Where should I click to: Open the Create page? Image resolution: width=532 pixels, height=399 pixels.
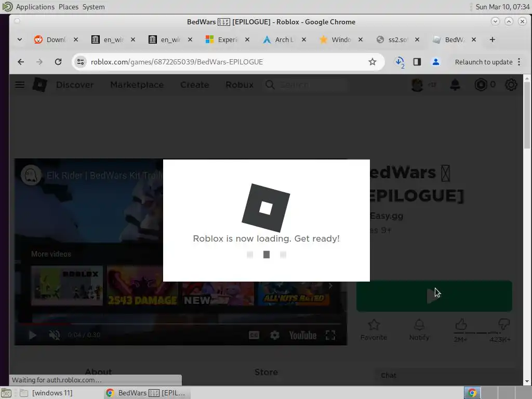[x=195, y=85]
